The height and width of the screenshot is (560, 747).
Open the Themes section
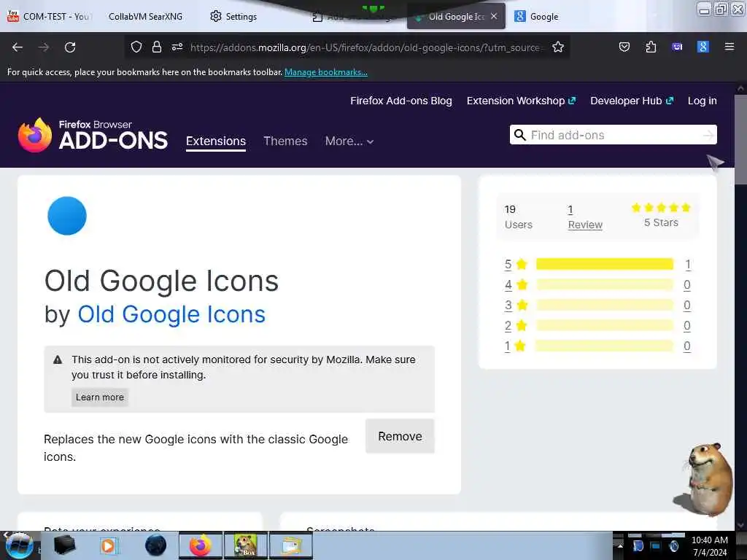285,141
